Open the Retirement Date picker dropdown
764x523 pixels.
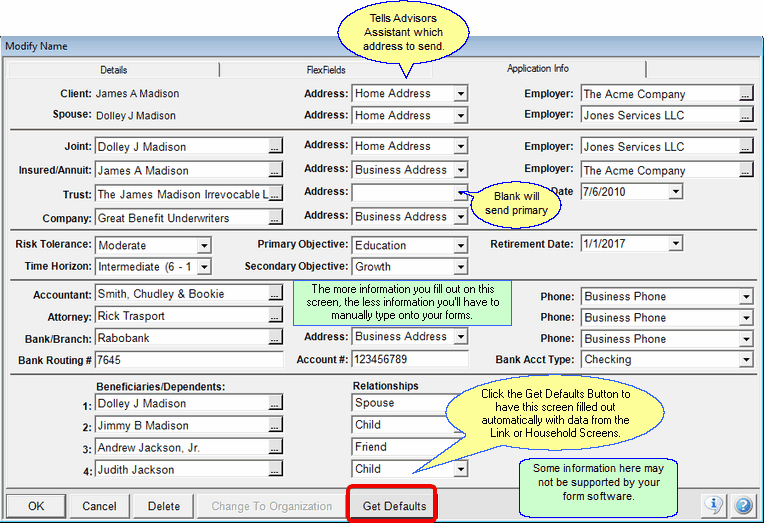click(x=676, y=244)
